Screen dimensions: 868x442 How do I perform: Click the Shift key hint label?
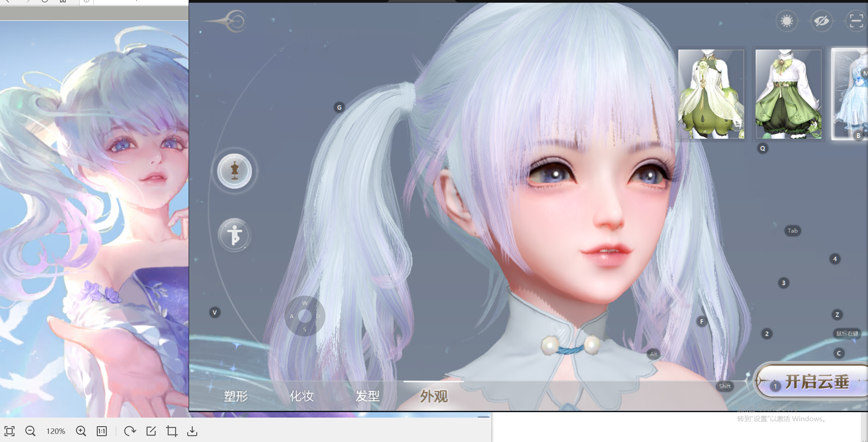(725, 386)
